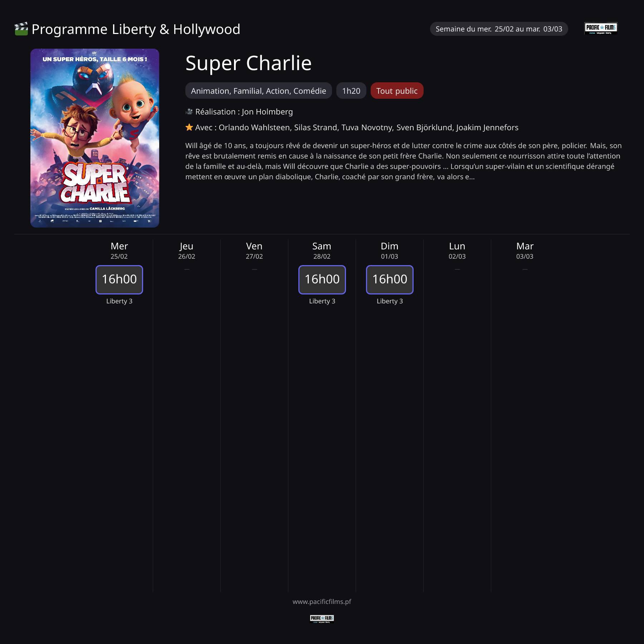Click the clapperboard icon beside Programme title
This screenshot has height=644, width=644.
(21, 29)
